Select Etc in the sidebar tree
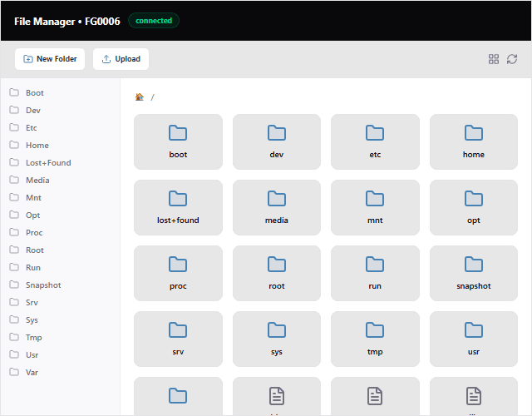This screenshot has height=416, width=532. coord(60,127)
